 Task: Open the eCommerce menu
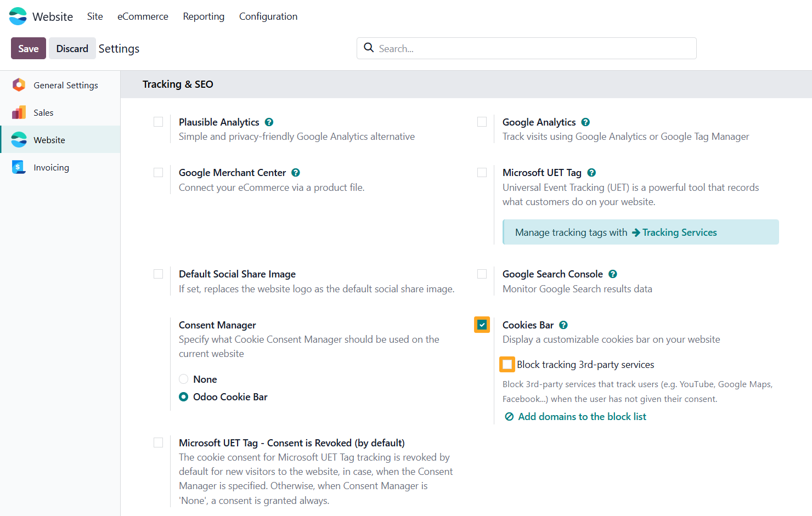pyautogui.click(x=143, y=16)
